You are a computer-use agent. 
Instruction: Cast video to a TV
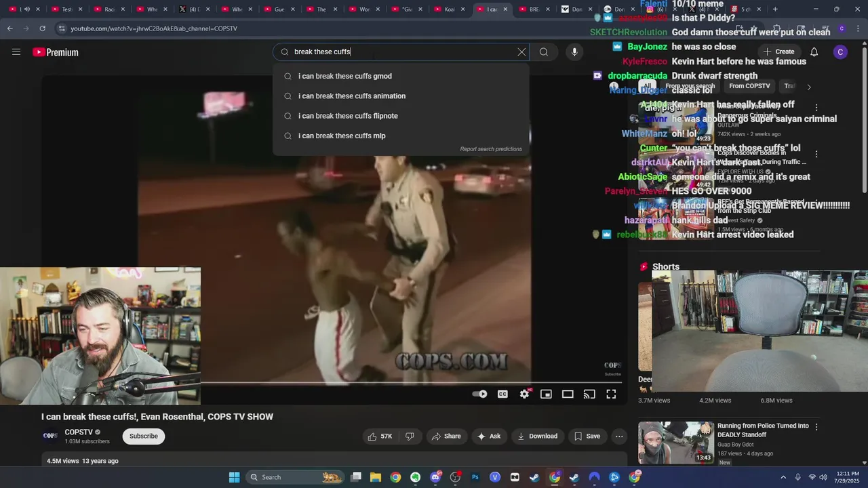click(x=589, y=394)
